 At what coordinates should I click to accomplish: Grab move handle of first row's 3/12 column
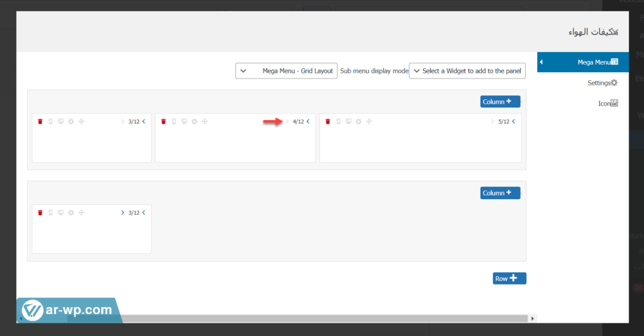[x=81, y=121]
